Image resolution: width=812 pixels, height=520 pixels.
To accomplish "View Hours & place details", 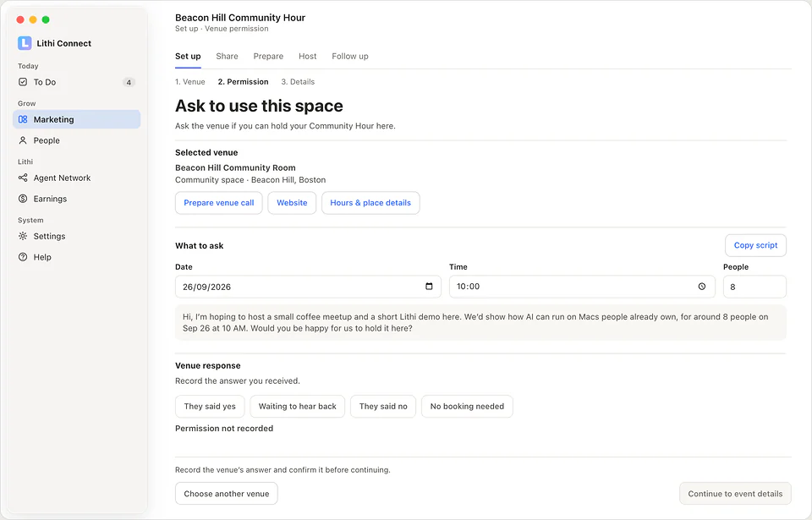I will point(370,203).
